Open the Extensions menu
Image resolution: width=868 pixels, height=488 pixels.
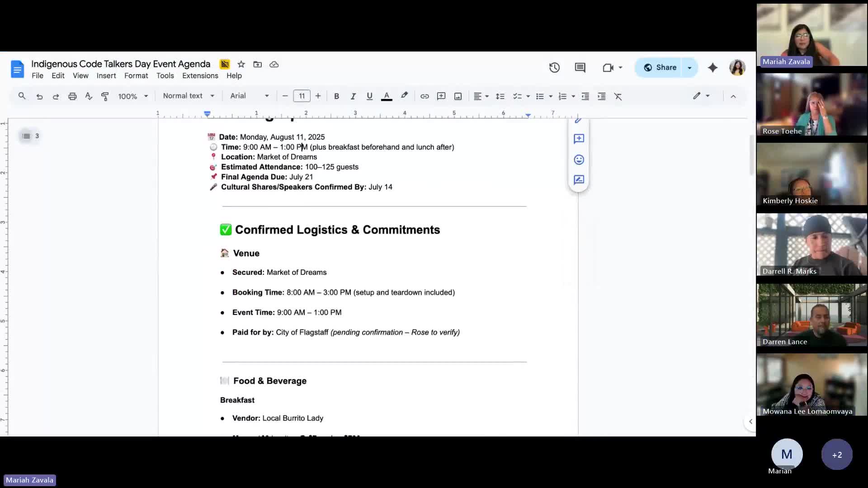[x=200, y=75]
